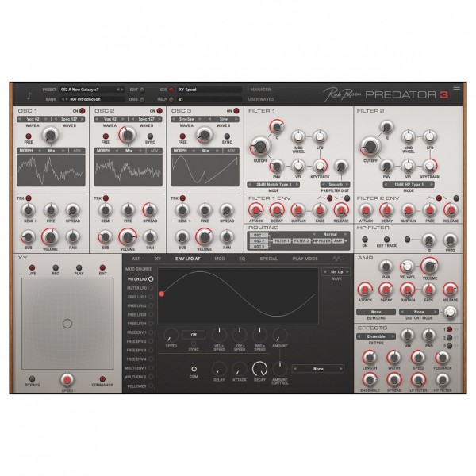476x476 pixels.
Task: Open Filter 2 mode 12dB HP Type 1 selector
Action: tap(409, 185)
